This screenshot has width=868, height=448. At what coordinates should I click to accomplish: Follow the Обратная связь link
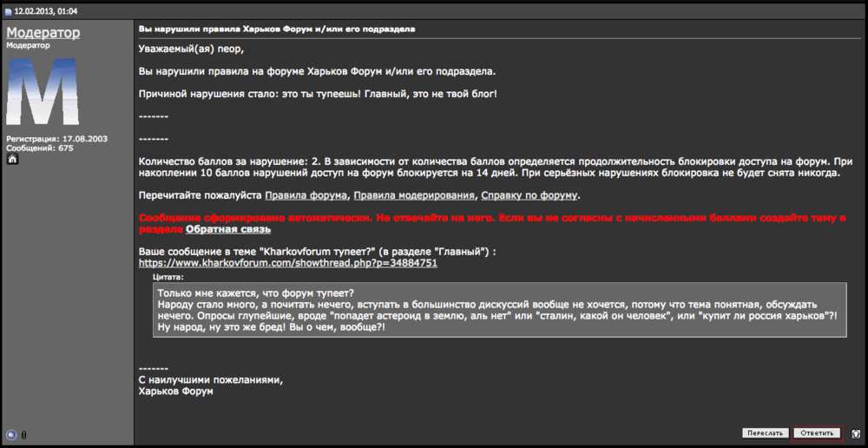tap(228, 228)
